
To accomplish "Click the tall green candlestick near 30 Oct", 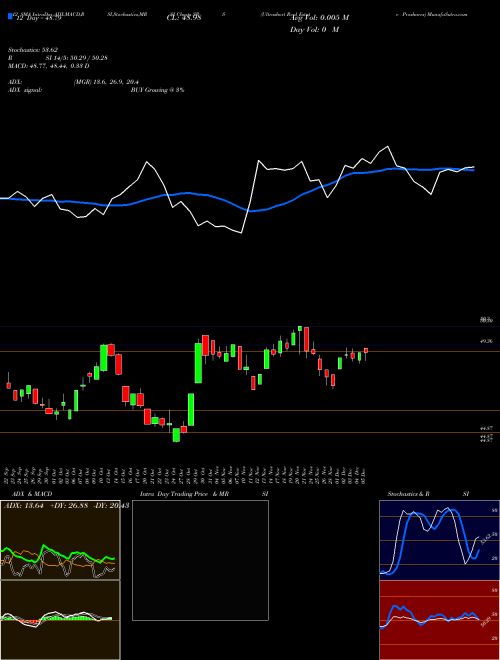I will (198, 363).
